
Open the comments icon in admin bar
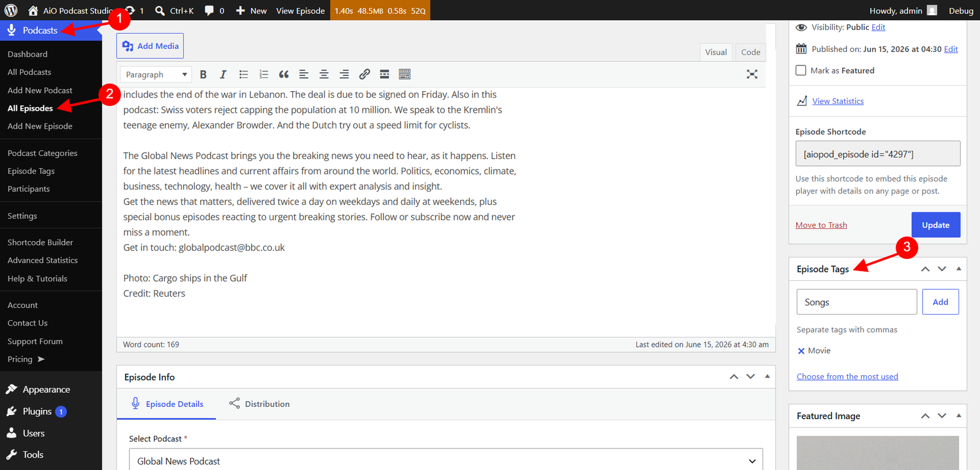pyautogui.click(x=214, y=10)
